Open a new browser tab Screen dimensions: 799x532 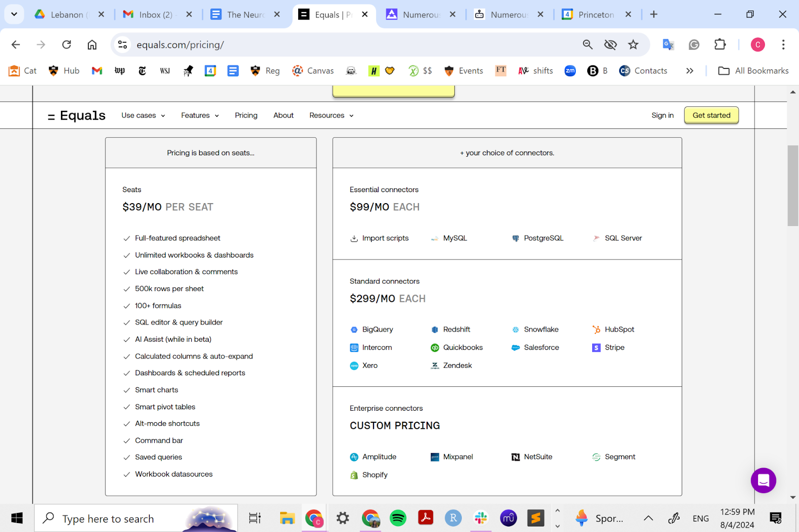654,14
